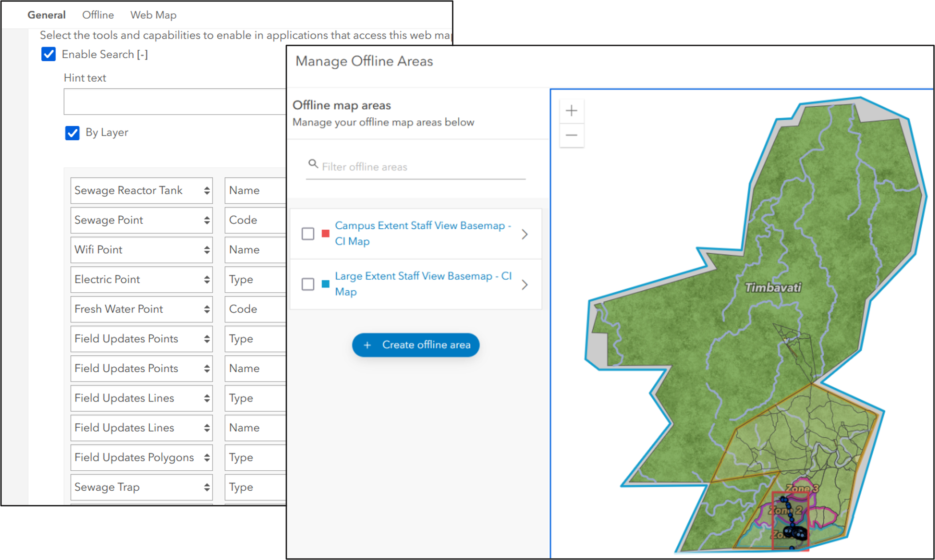935x560 pixels.
Task: Open Type field dropdown beside Sewage Trap
Action: 256,487
